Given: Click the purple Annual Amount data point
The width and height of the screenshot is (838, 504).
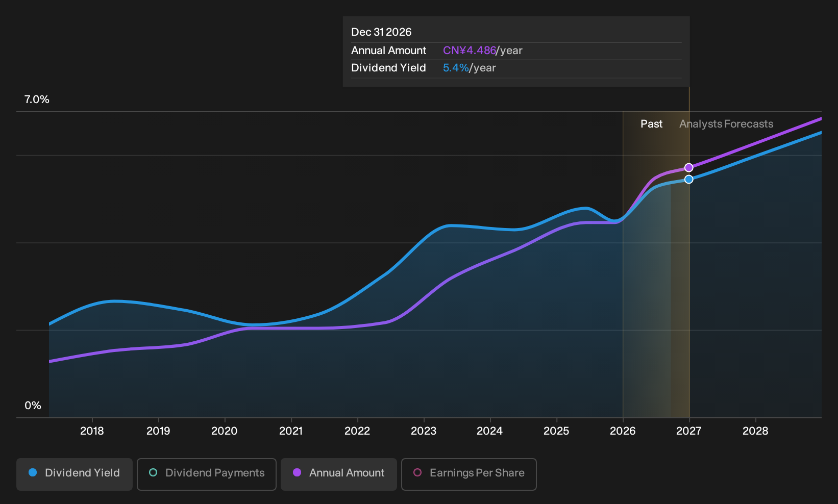Looking at the screenshot, I should tap(689, 168).
